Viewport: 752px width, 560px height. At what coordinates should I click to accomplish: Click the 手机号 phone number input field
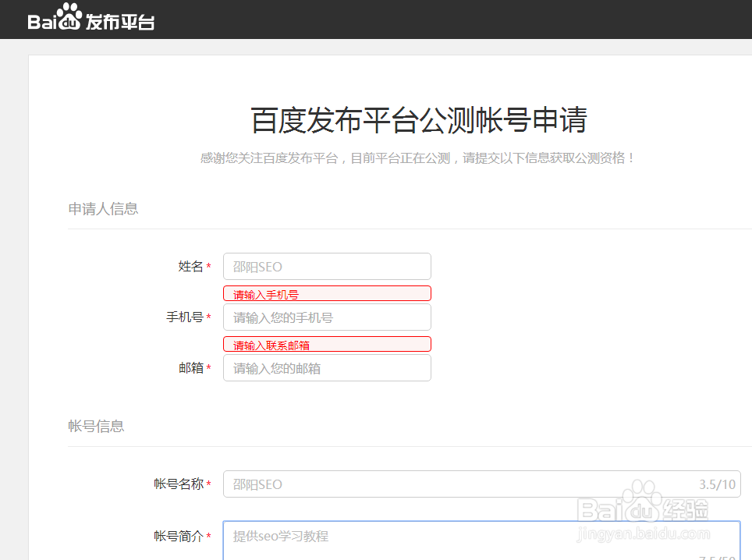[327, 317]
